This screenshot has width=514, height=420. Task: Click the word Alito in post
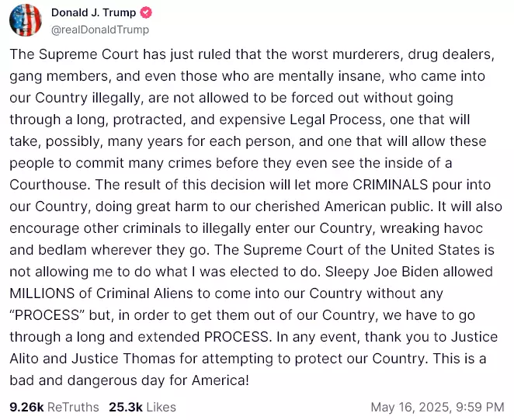pos(24,359)
